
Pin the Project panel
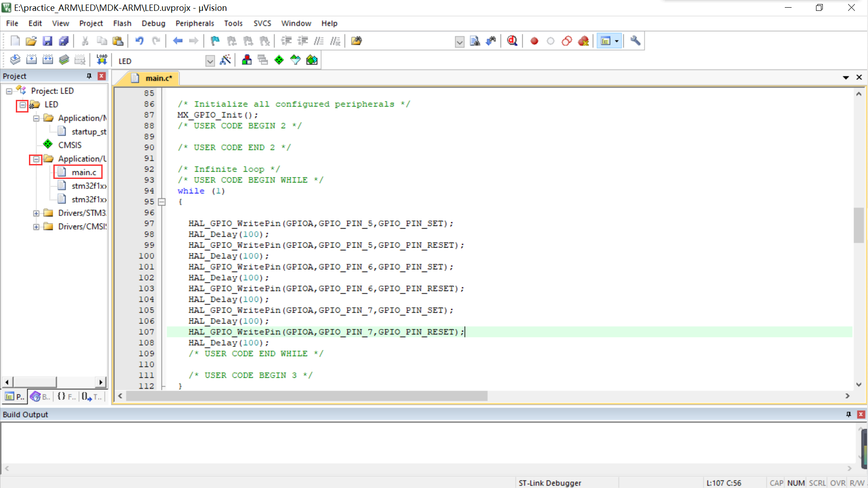(x=89, y=76)
